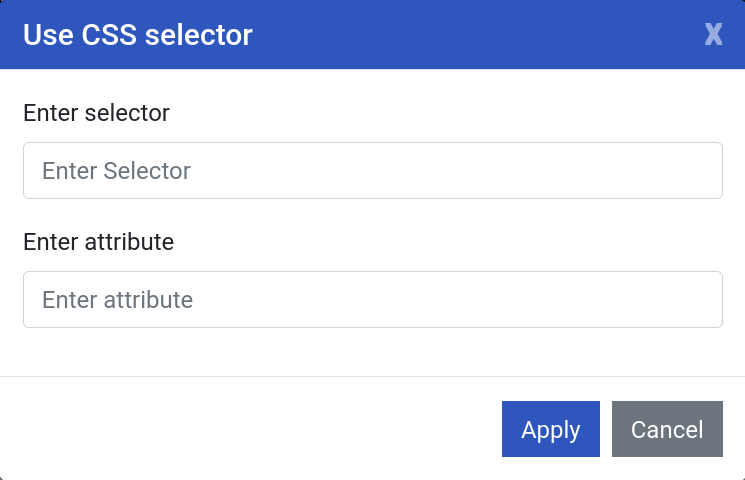
Task: Place cursor in the selector text box
Action: pos(372,171)
